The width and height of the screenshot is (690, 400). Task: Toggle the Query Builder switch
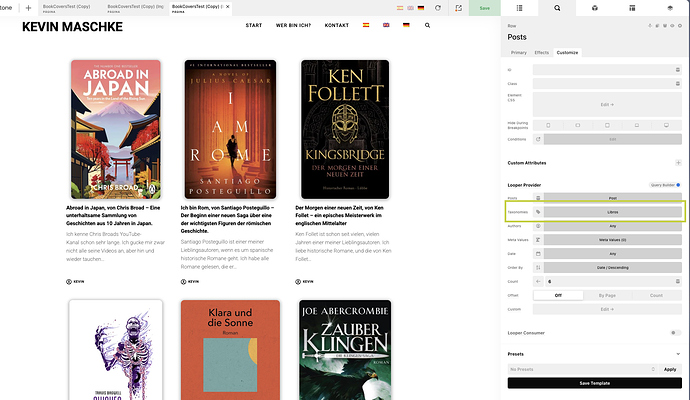[678, 184]
